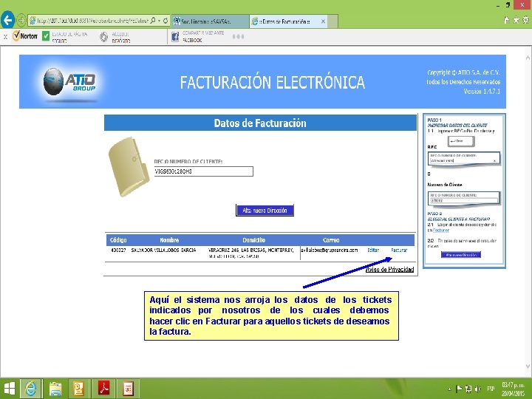This screenshot has height=399, width=532.
Task: Click the client code 400327 cell
Action: pyautogui.click(x=118, y=250)
